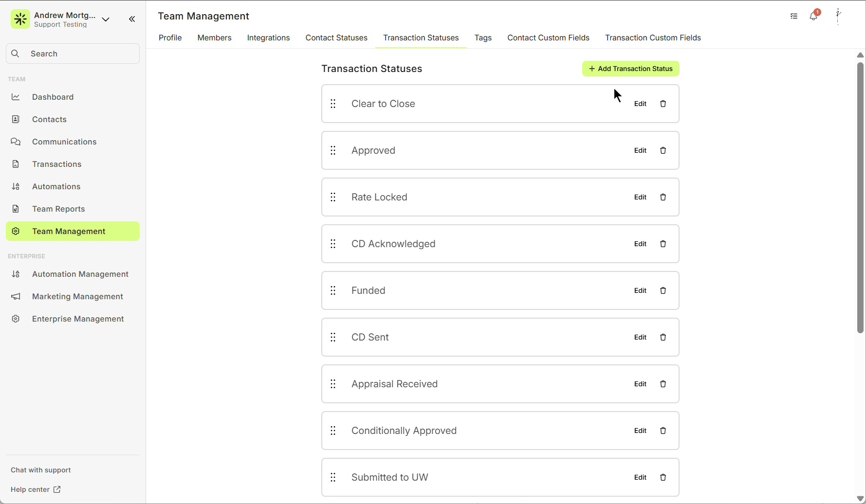The image size is (866, 504).
Task: Open the Help center link
Action: [36, 489]
